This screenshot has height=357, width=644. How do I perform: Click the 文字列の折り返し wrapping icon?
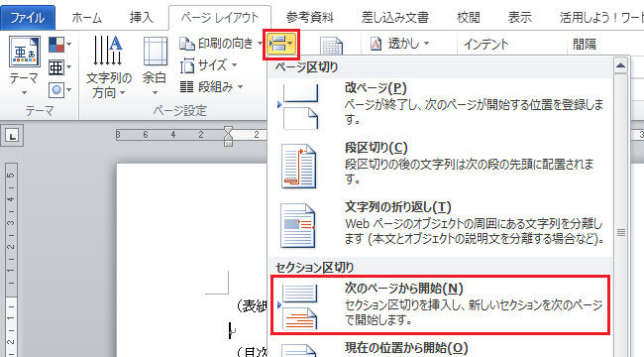point(298,226)
